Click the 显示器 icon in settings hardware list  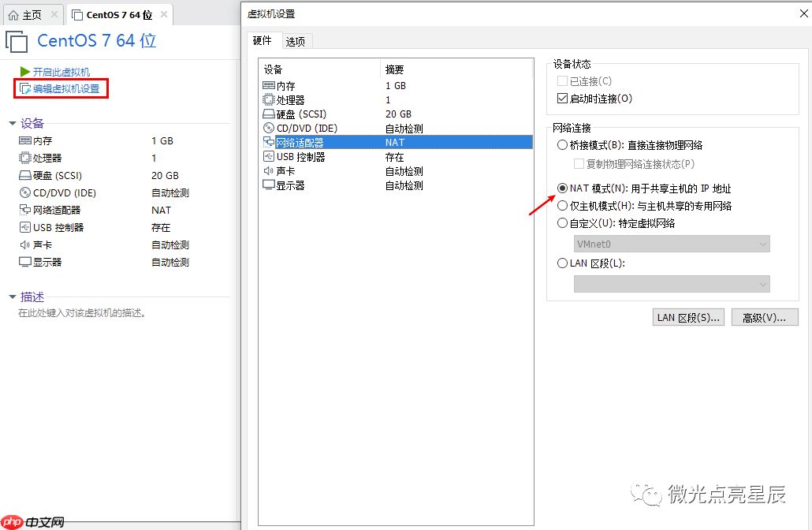(x=269, y=185)
